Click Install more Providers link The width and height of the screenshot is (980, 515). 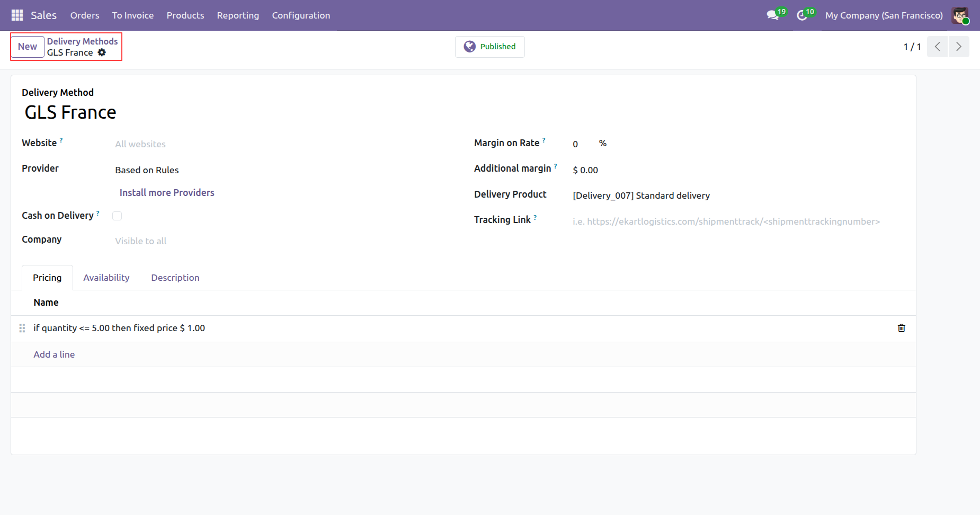[x=167, y=193]
